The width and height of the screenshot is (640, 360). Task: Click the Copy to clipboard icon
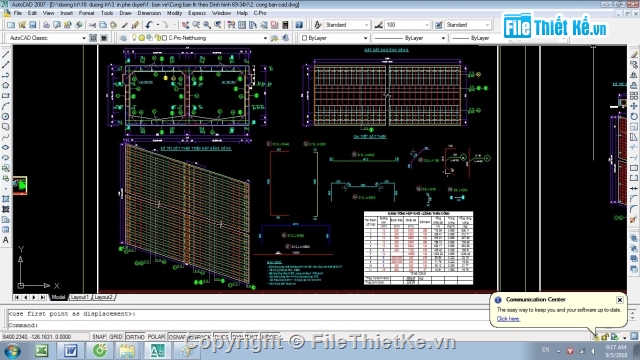pyautogui.click(x=103, y=25)
